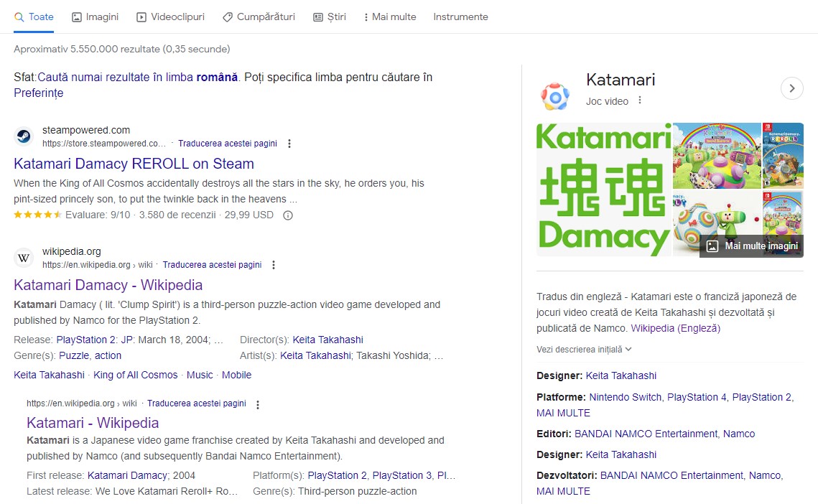Click the Katamari knowledge panel title
The height and width of the screenshot is (504, 818).
point(621,79)
